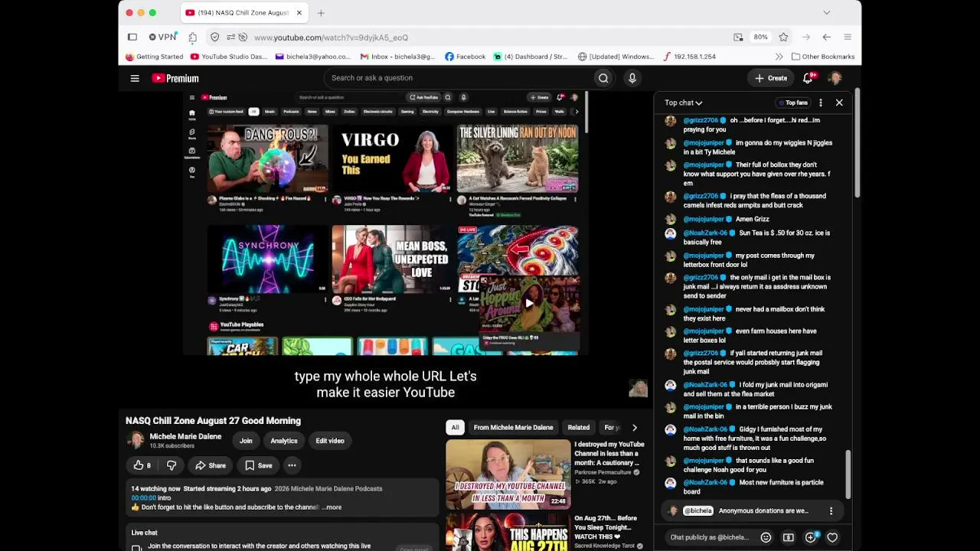
Task: Open the live chat options menu
Action: [x=821, y=103]
